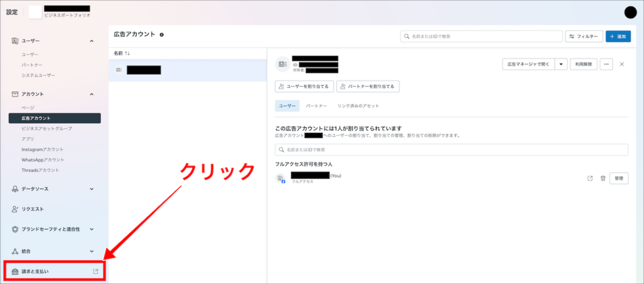Click the リクエスト person icon
Viewport: 644px width, 284px height.
(x=15, y=209)
